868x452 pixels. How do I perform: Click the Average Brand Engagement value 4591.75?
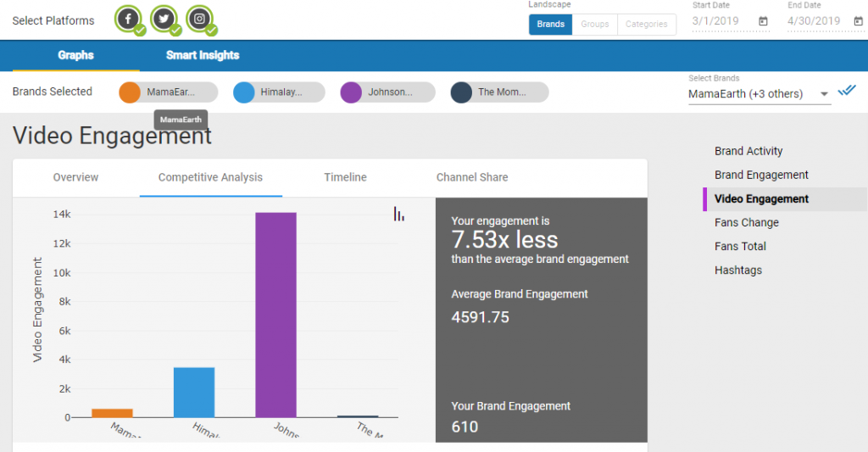point(480,317)
